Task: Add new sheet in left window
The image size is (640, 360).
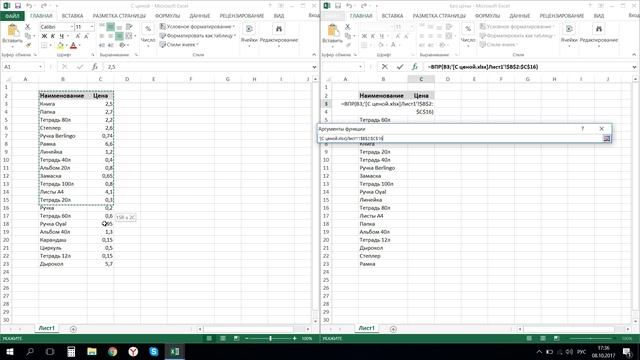Action: pyautogui.click(x=73, y=329)
